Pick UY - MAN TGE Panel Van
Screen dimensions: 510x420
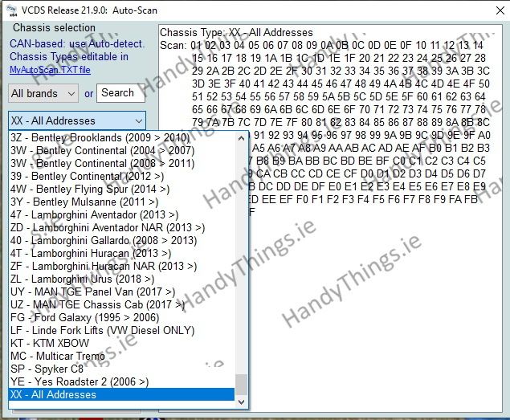(x=121, y=292)
